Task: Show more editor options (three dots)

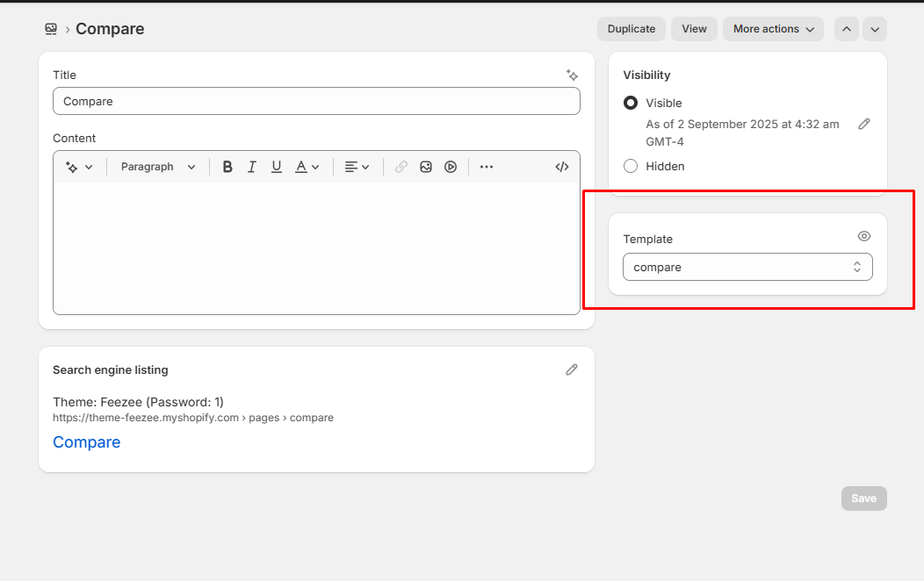Action: click(x=487, y=167)
